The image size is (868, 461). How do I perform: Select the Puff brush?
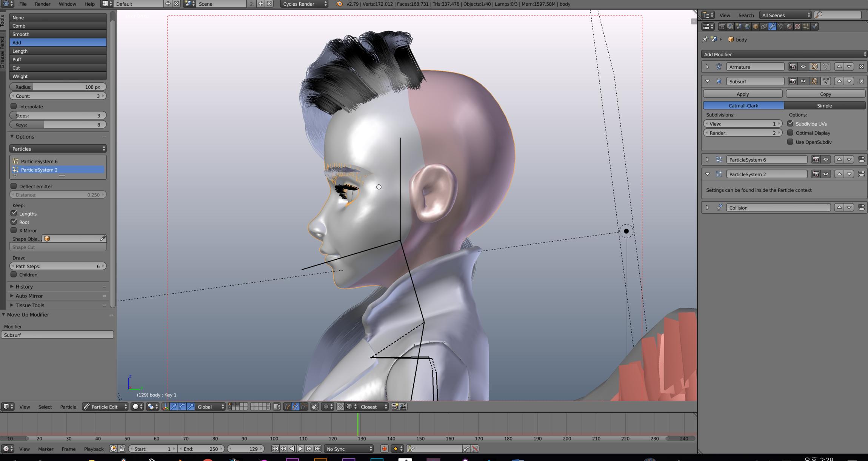pos(58,59)
